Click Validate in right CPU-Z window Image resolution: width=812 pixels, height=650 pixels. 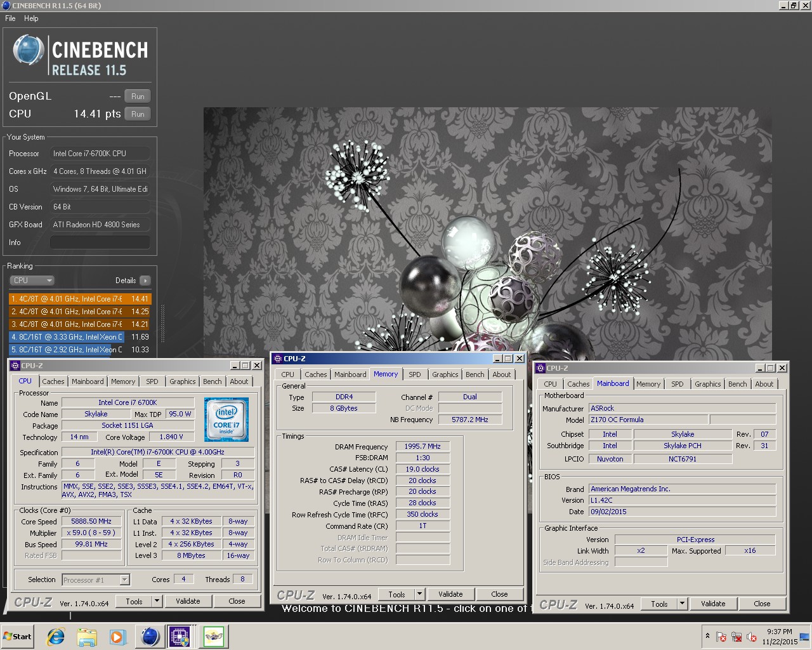tap(713, 604)
